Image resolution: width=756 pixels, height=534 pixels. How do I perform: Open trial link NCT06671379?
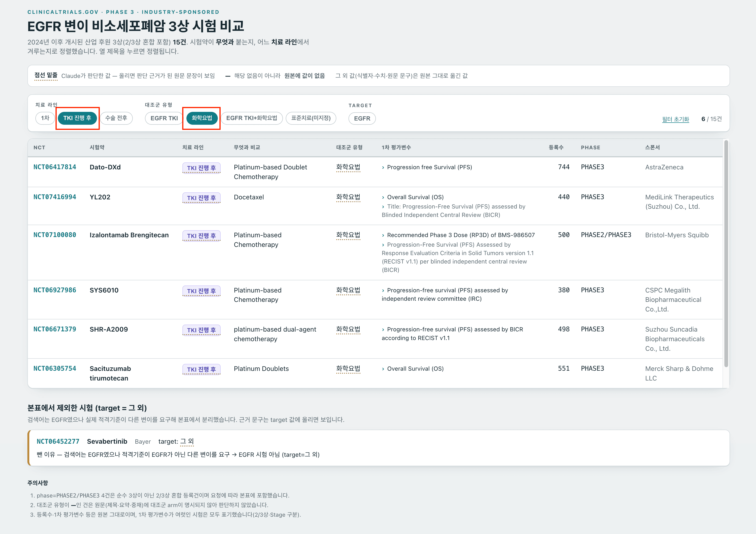(x=55, y=329)
